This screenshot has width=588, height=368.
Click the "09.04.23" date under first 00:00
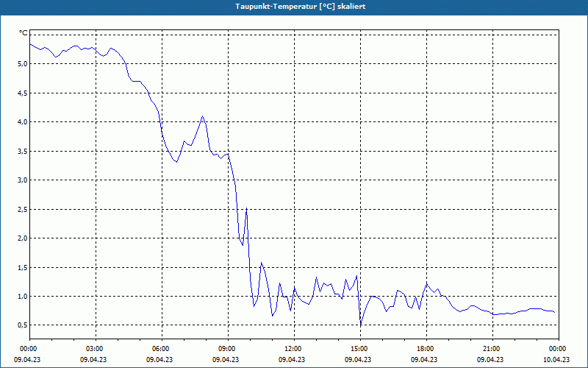pos(27,359)
